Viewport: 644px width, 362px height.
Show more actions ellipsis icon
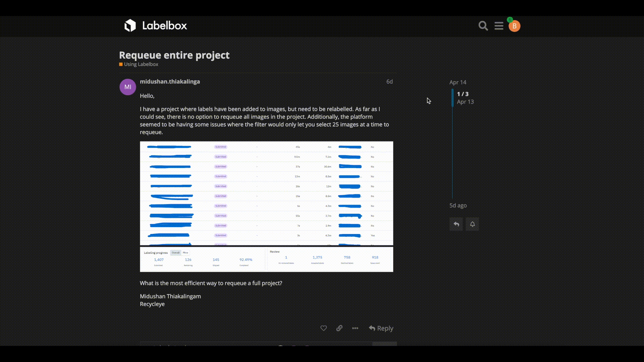coord(355,328)
